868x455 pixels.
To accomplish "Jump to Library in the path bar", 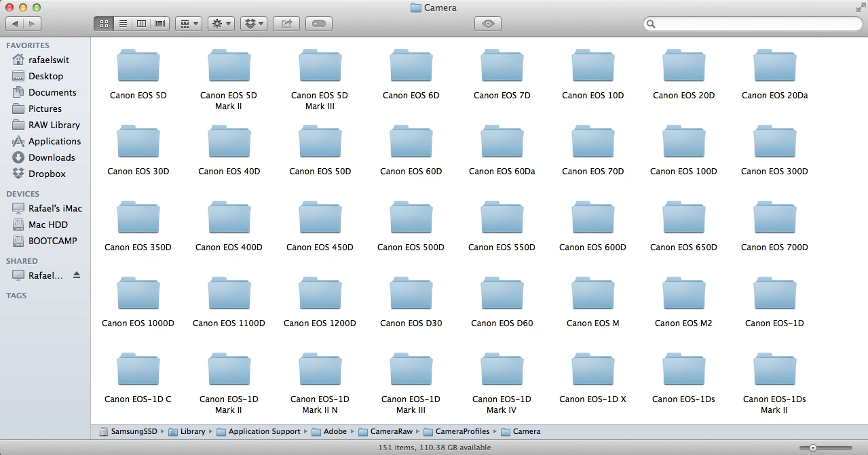I will pyautogui.click(x=187, y=431).
